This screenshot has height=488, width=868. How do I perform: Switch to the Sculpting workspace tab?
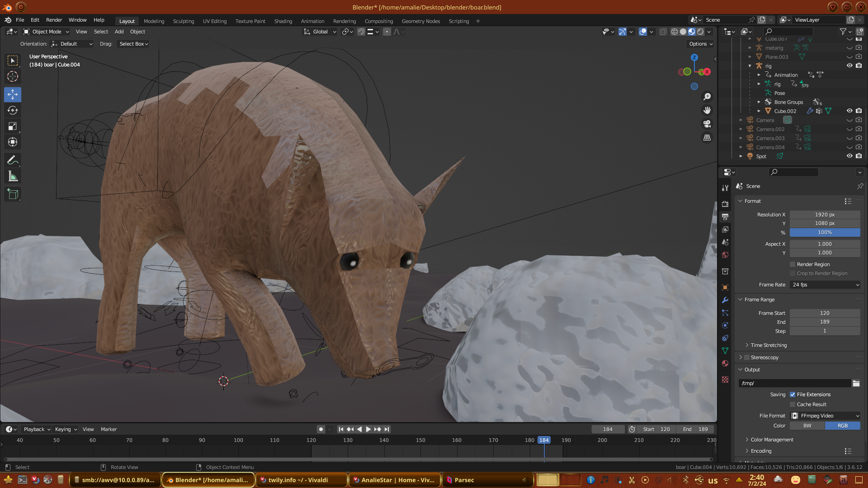pyautogui.click(x=183, y=21)
